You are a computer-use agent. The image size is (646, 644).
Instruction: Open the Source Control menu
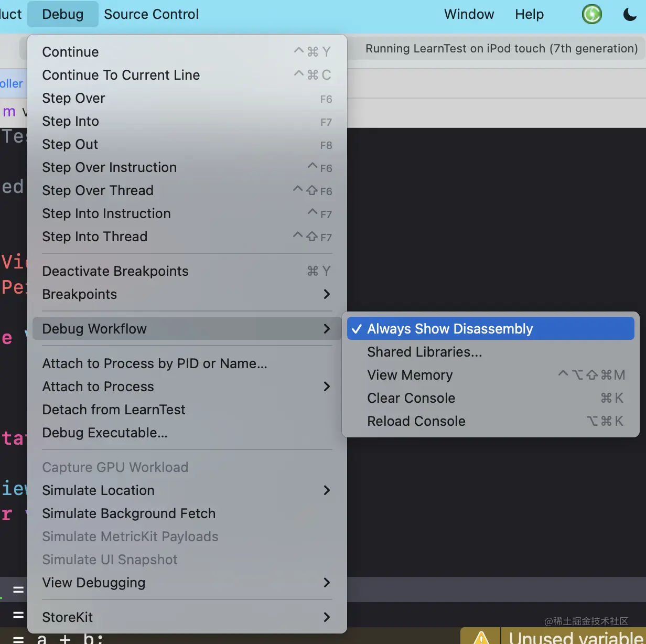[x=151, y=14]
